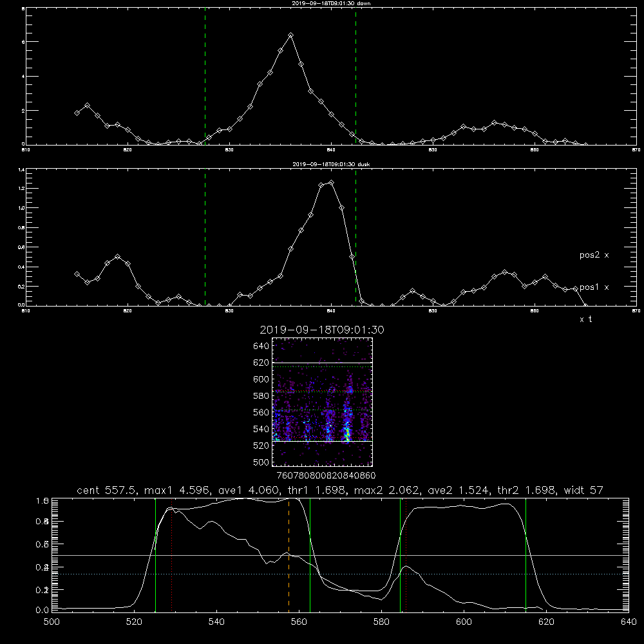Click the 'cent 557.5' value in stats line
Viewport: 644px width, 644px height.
tap(107, 490)
